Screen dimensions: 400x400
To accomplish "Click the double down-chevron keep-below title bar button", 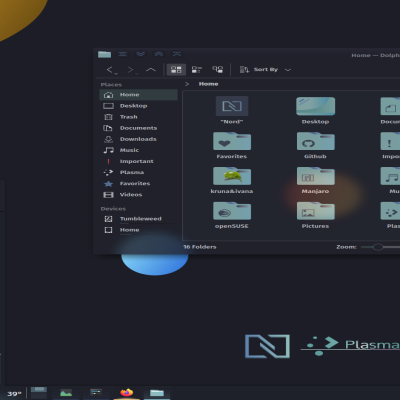I will click(x=140, y=54).
